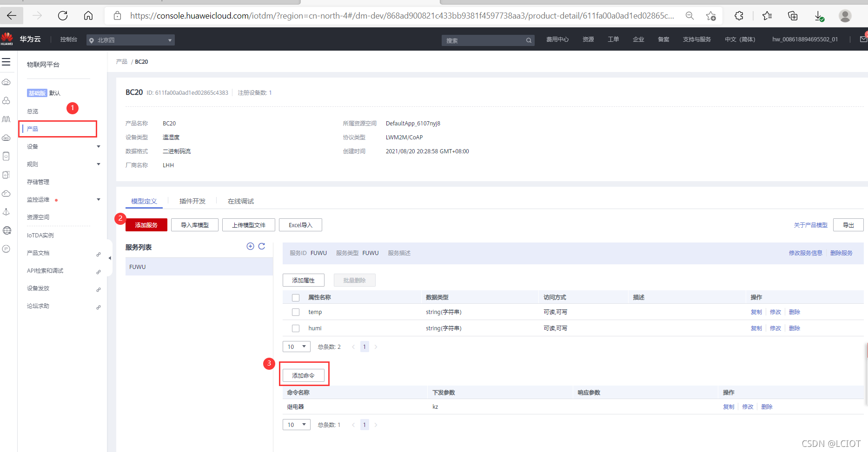The height and width of the screenshot is (452, 868).
Task: Open 总览 in the sidebar menu
Action: point(33,111)
